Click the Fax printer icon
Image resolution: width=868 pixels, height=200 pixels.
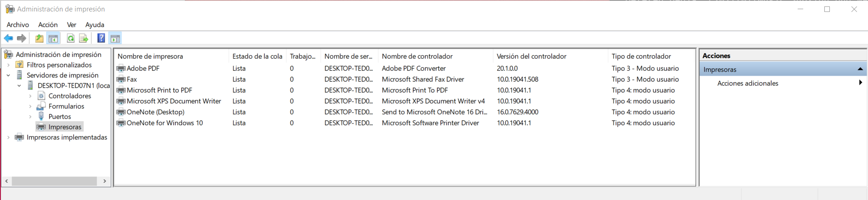pyautogui.click(x=121, y=79)
